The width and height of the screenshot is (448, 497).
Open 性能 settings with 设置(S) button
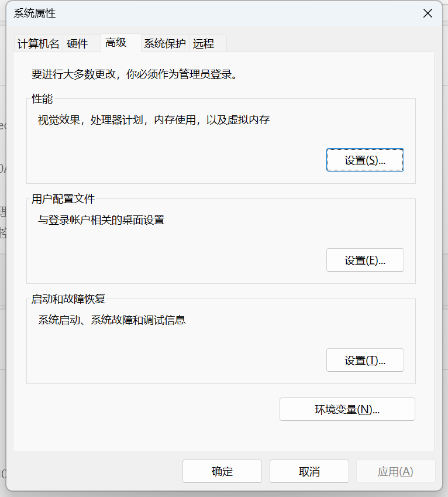(365, 160)
